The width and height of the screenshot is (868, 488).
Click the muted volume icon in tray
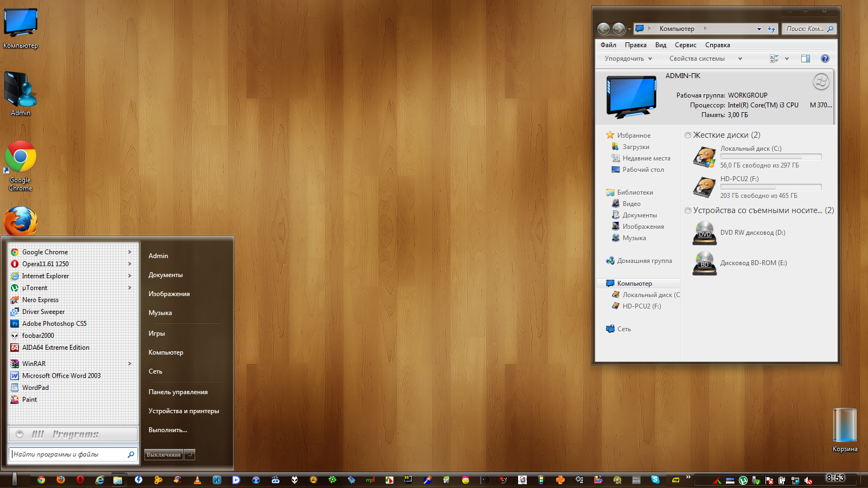click(x=808, y=480)
